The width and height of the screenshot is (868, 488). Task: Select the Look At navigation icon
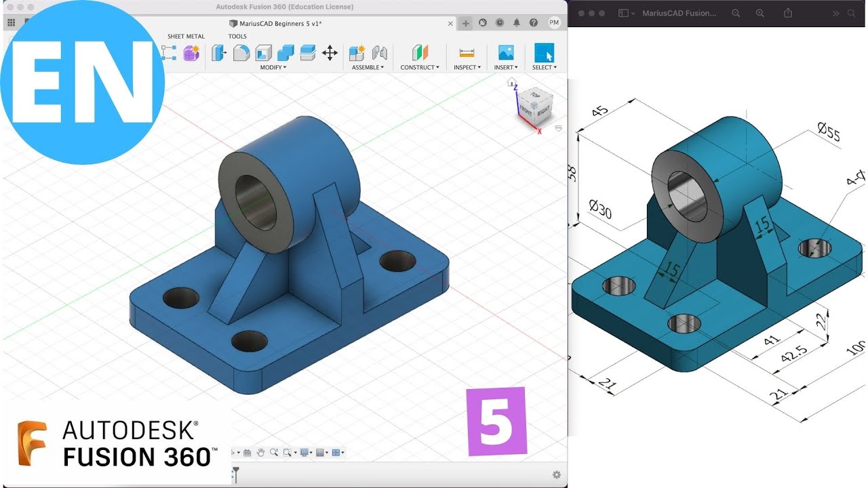pos(247,452)
